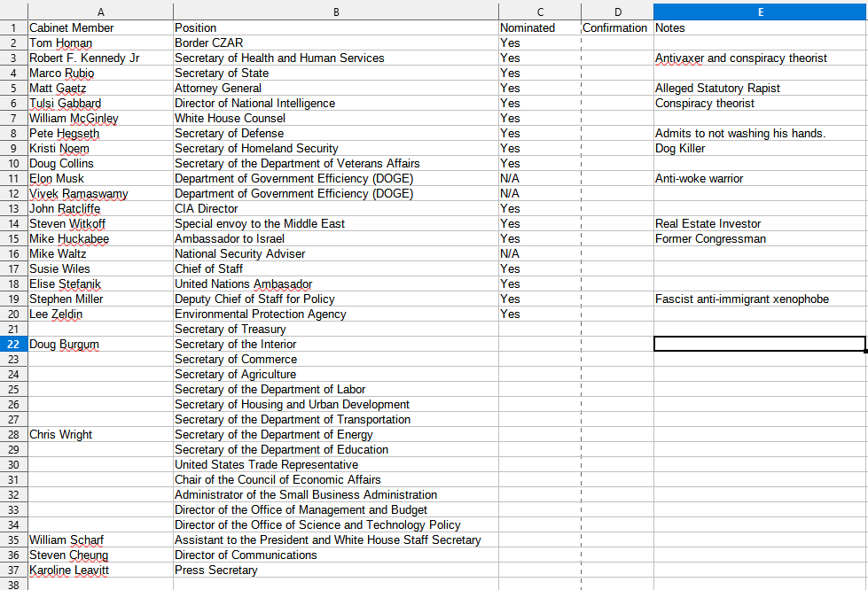Viewport: 868px width, 590px height.
Task: Select the 'Doug Collins' cell
Action: coord(100,163)
